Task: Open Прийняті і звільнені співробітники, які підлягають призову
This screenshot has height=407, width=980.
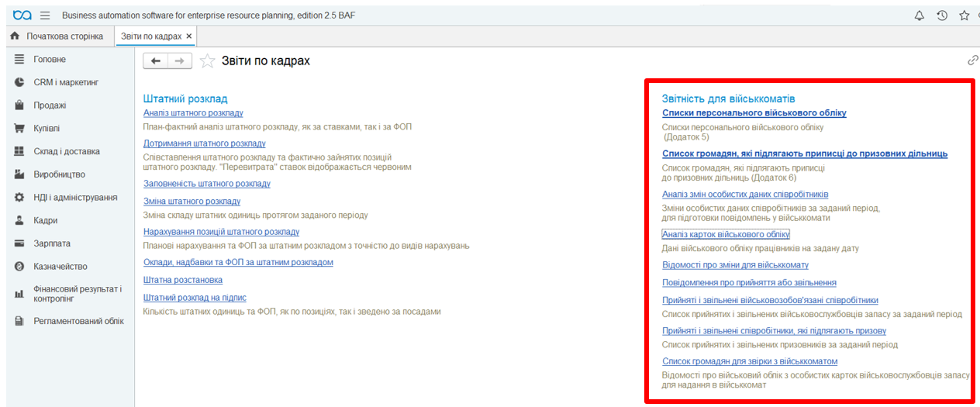Action: tap(774, 331)
